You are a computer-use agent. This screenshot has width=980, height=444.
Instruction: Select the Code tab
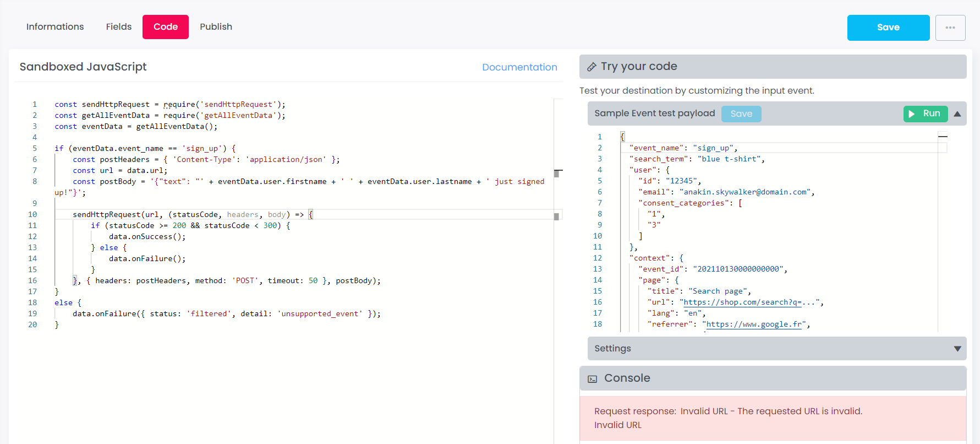coord(165,27)
